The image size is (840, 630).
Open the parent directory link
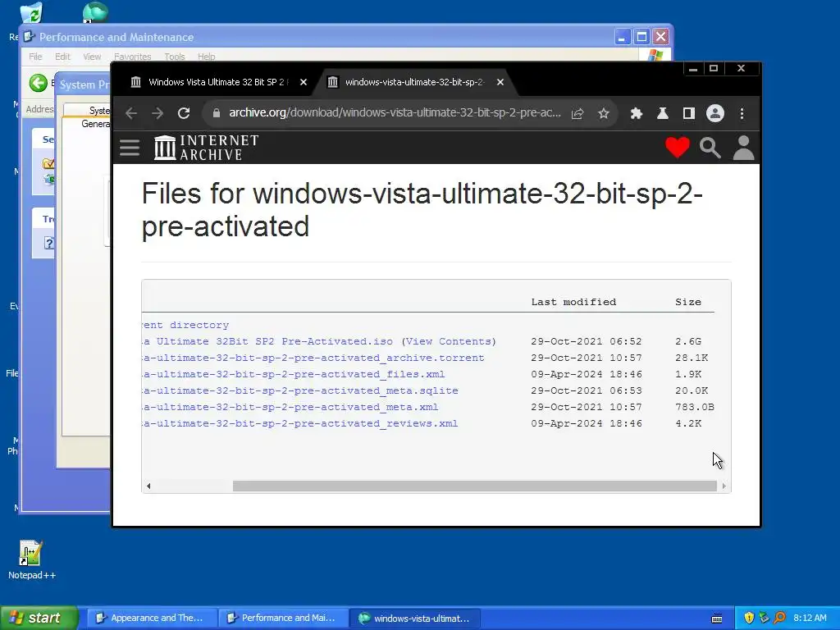tap(185, 325)
